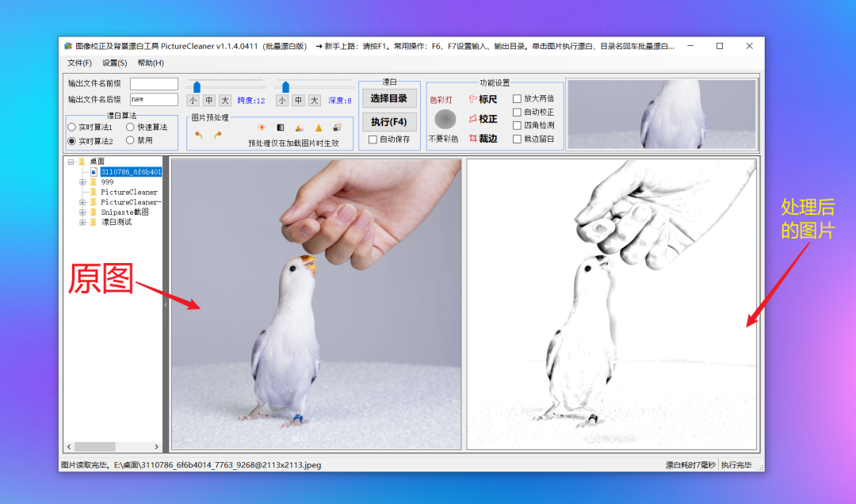Click the undo arrow in 图片预处理
The image size is (856, 504).
(198, 135)
